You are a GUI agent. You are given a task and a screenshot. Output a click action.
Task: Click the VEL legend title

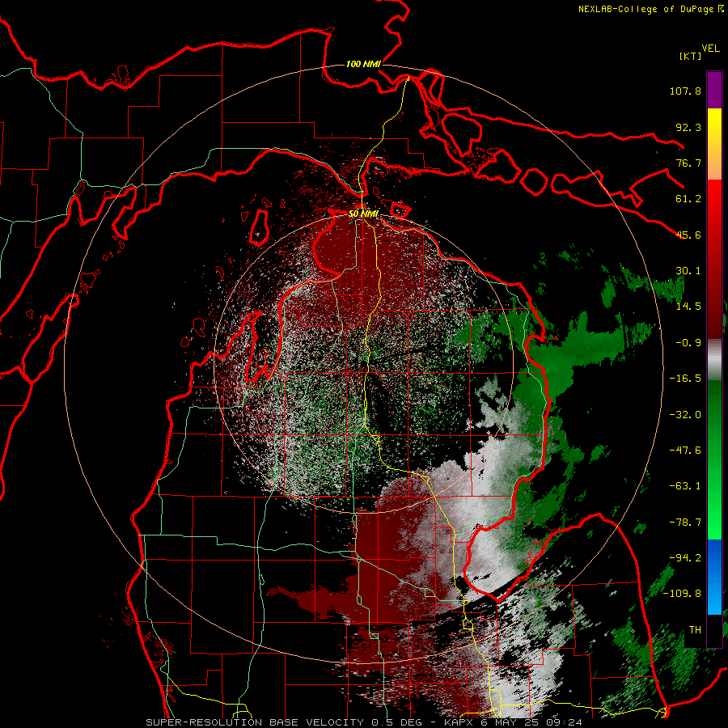(710, 49)
